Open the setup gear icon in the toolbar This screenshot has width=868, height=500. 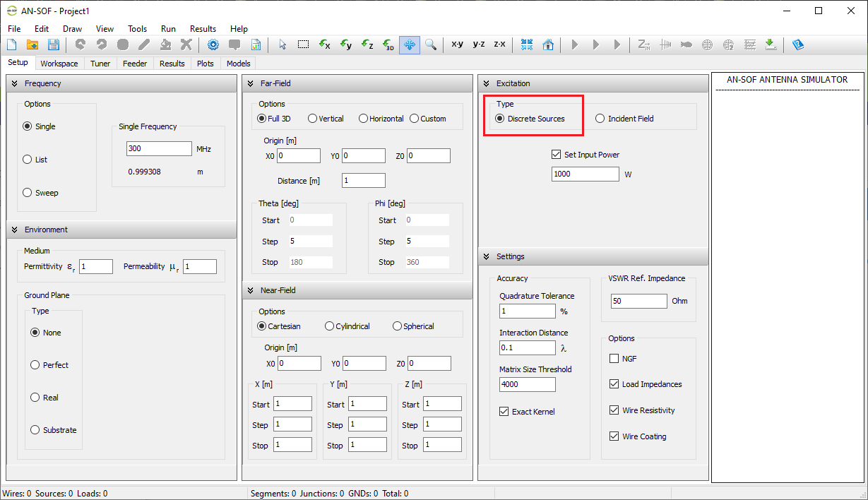pyautogui.click(x=213, y=44)
